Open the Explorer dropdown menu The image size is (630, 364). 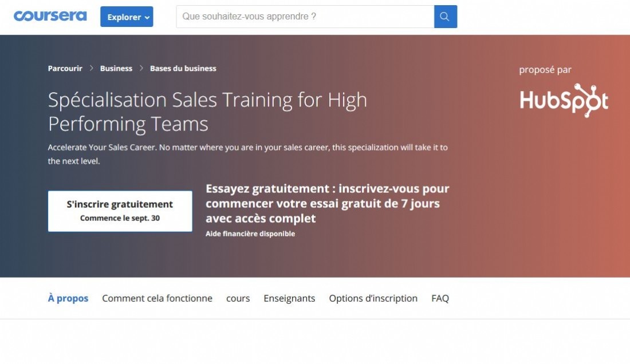(127, 17)
